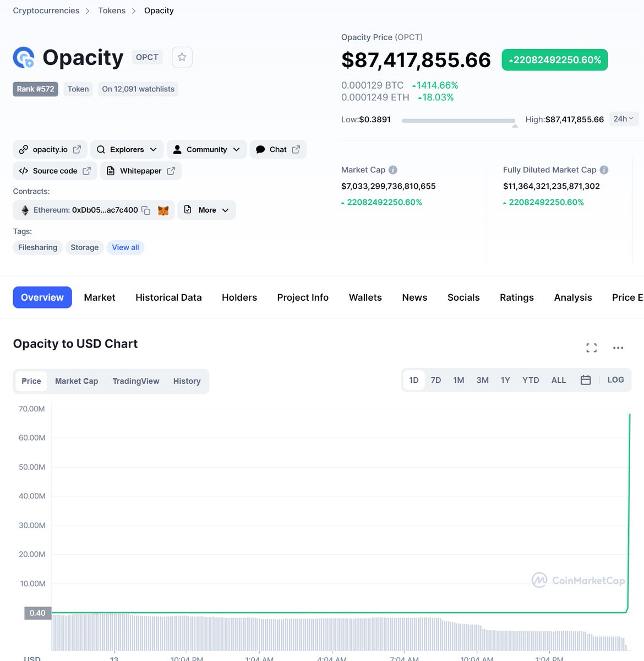Add Opacity to watchlist with star

pos(182,57)
